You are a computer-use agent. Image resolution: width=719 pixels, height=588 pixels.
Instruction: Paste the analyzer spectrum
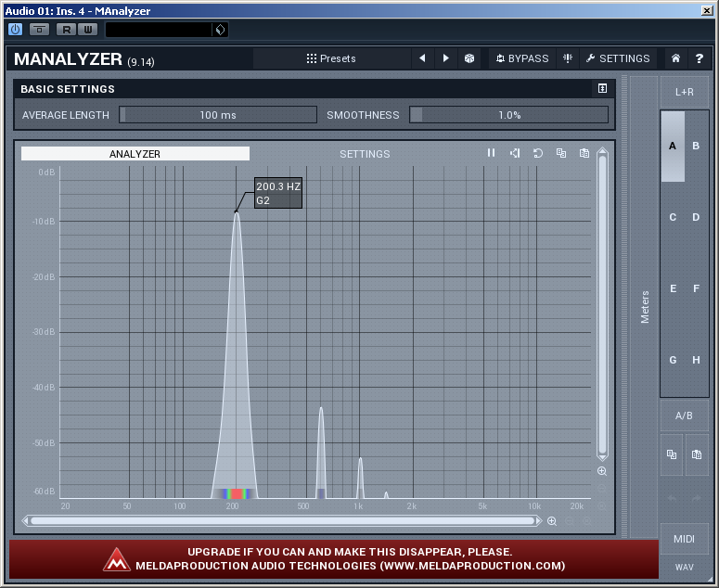pyautogui.click(x=584, y=153)
